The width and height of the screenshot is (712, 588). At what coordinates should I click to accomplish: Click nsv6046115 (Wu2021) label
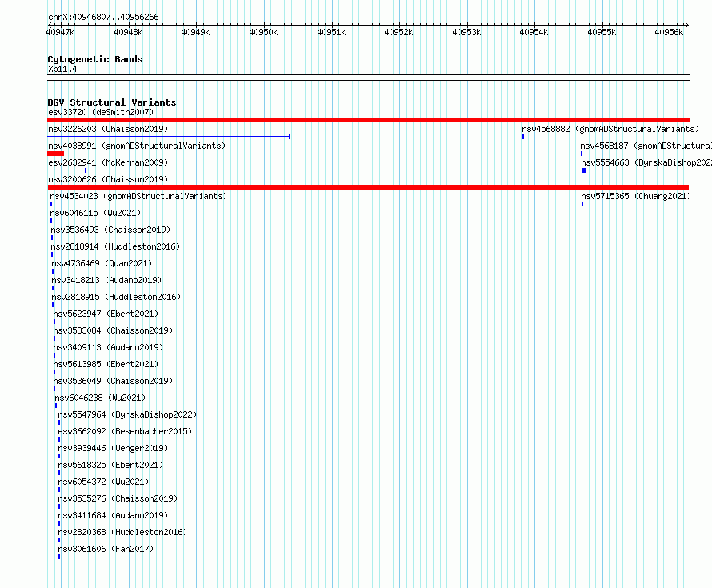95,213
